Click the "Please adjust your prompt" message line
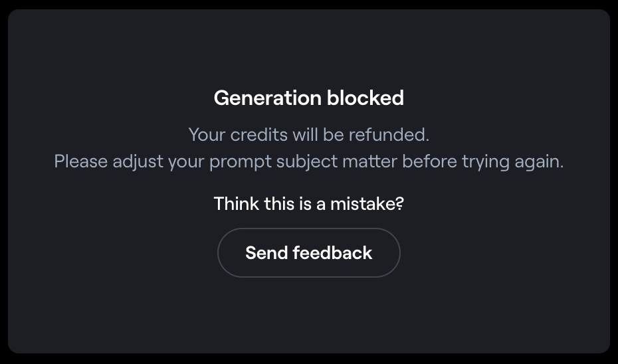This screenshot has width=618, height=364. click(308, 161)
